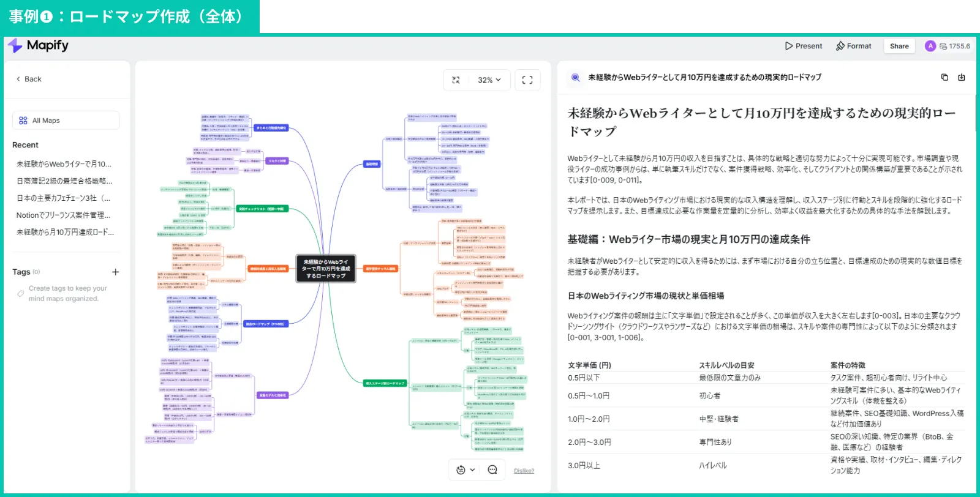Expand the regenerate options chevron
The height and width of the screenshot is (497, 980).
click(472, 470)
